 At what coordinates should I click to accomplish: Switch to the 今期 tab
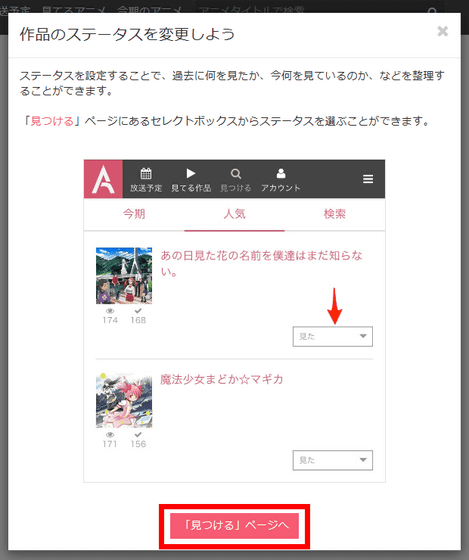coord(134,214)
